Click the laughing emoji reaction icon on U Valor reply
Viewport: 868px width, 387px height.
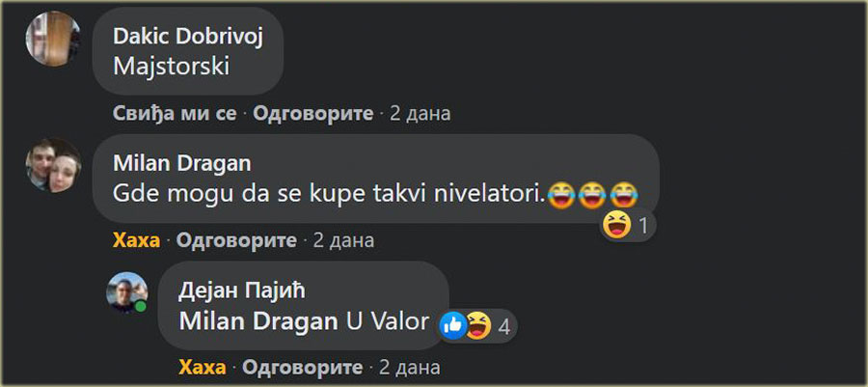click(x=477, y=326)
